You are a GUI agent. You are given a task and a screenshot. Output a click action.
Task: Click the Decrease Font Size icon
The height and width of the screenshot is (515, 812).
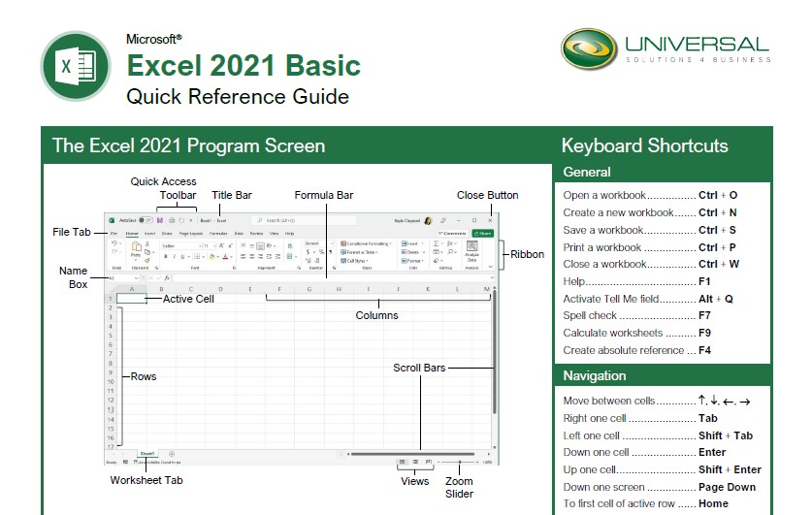(x=231, y=245)
